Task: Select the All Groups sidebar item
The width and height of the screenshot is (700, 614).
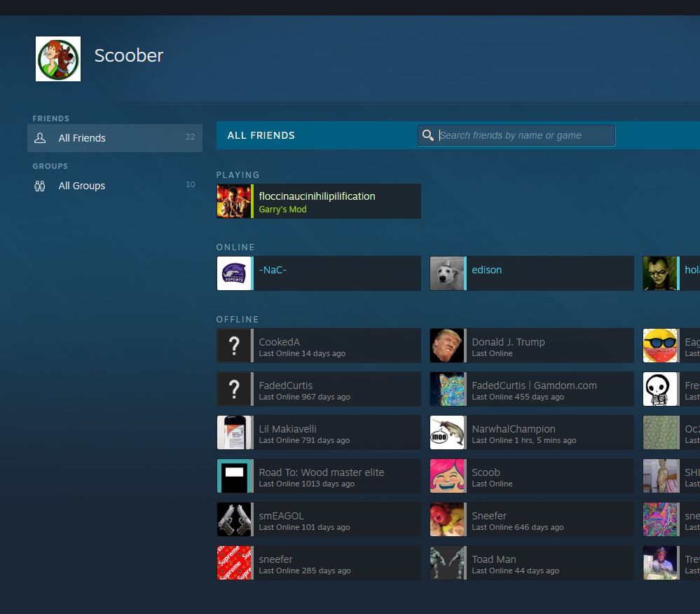Action: [115, 186]
